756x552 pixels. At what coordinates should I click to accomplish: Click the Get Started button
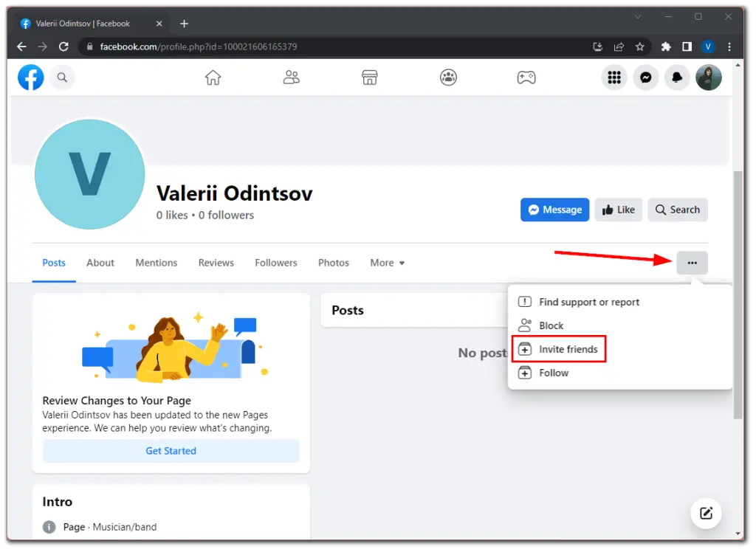tap(171, 451)
